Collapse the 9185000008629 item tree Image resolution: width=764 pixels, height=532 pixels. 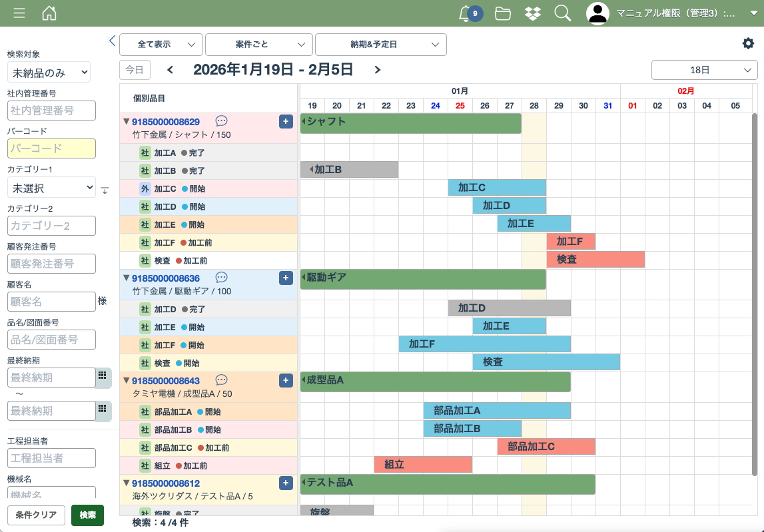(x=126, y=121)
